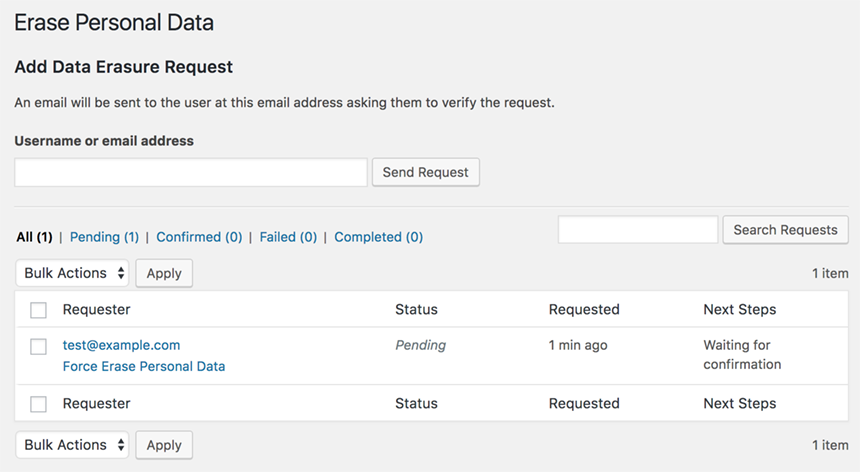Click the Requested column header at top
Viewport: 860px width, 472px height.
584,309
